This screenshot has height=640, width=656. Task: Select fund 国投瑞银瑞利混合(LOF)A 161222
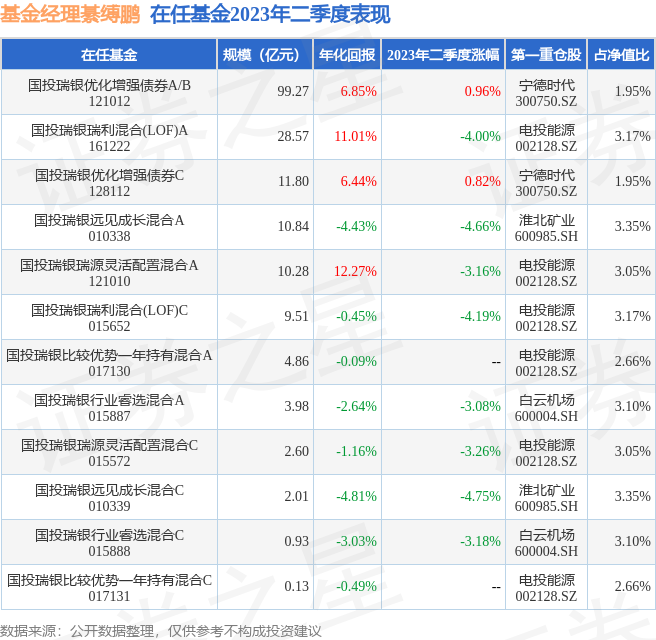pos(109,138)
